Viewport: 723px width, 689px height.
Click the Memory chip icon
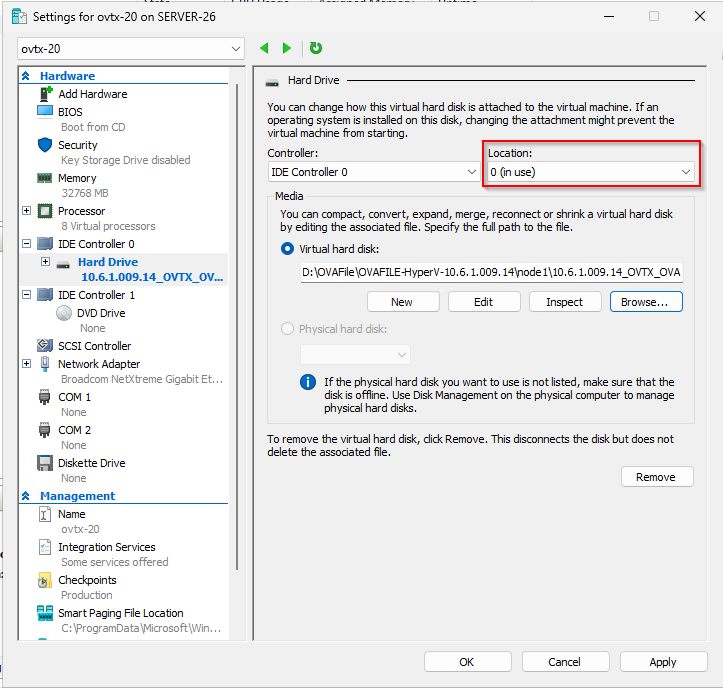coord(45,178)
